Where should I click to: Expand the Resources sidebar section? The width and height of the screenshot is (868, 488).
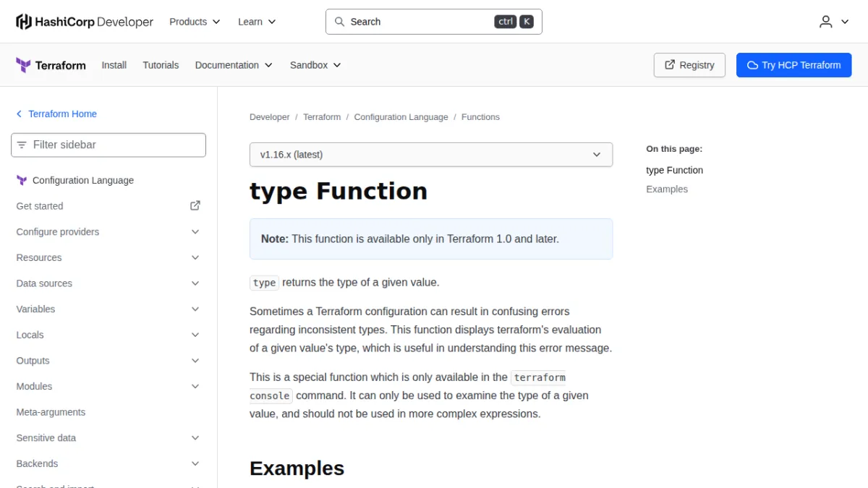click(x=109, y=258)
